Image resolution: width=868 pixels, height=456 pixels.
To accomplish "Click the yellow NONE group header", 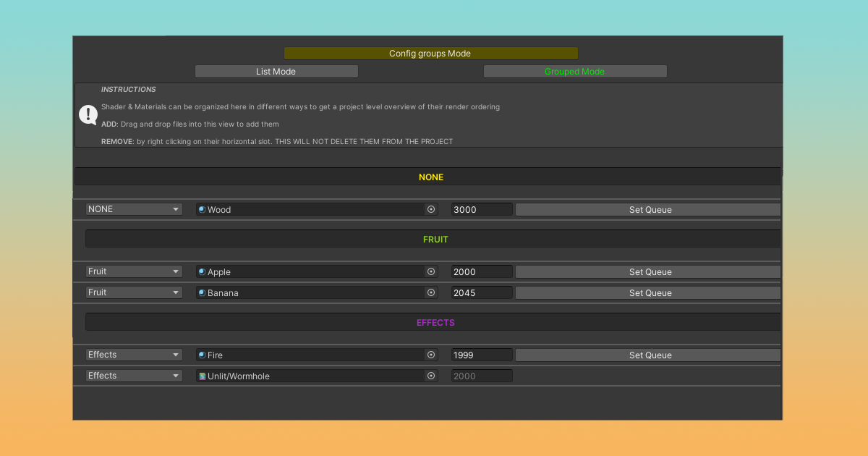I will tap(427, 177).
